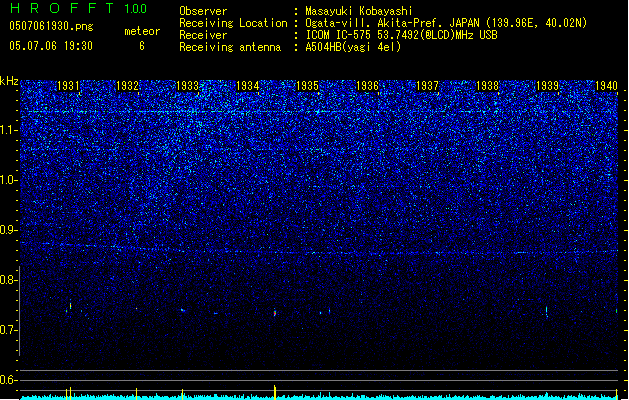
Task: Click the observer name Masayuki Kobayashi
Action: [359, 11]
